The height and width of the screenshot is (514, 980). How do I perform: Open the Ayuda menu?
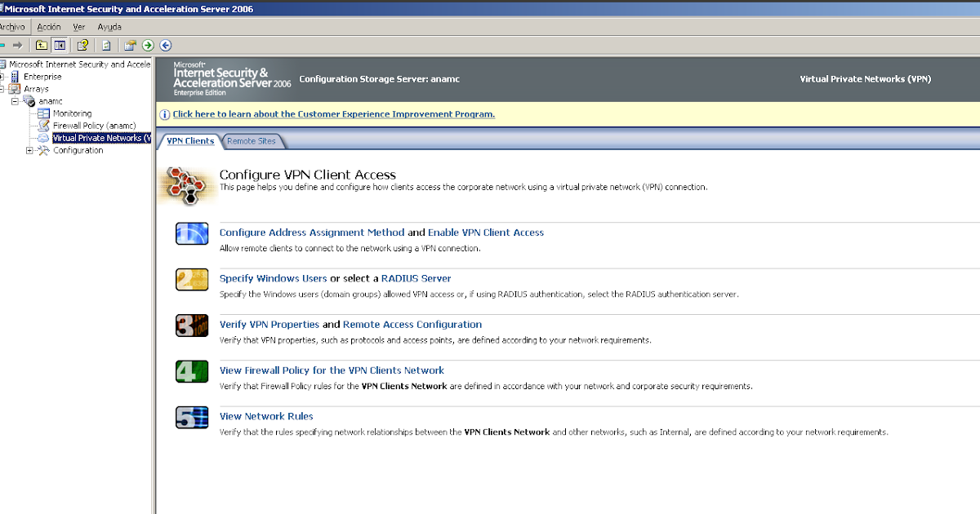[x=109, y=27]
